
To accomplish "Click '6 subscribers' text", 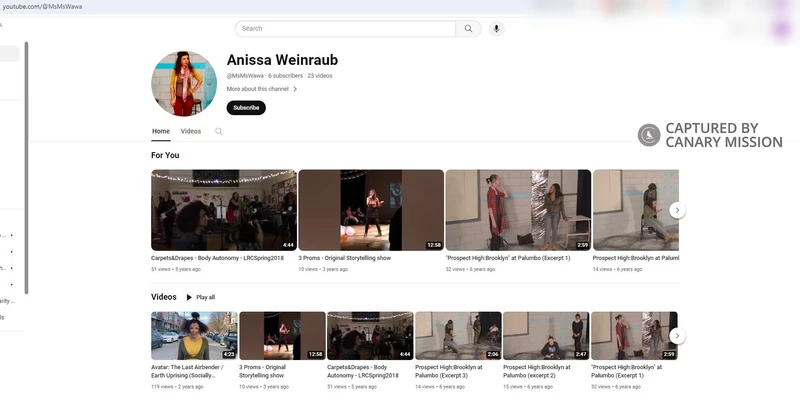I will [x=286, y=76].
